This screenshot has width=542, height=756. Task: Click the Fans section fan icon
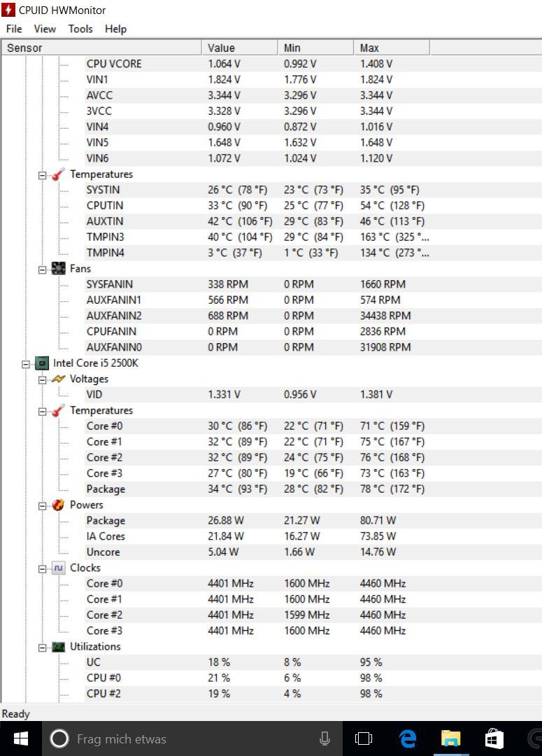coord(59,269)
